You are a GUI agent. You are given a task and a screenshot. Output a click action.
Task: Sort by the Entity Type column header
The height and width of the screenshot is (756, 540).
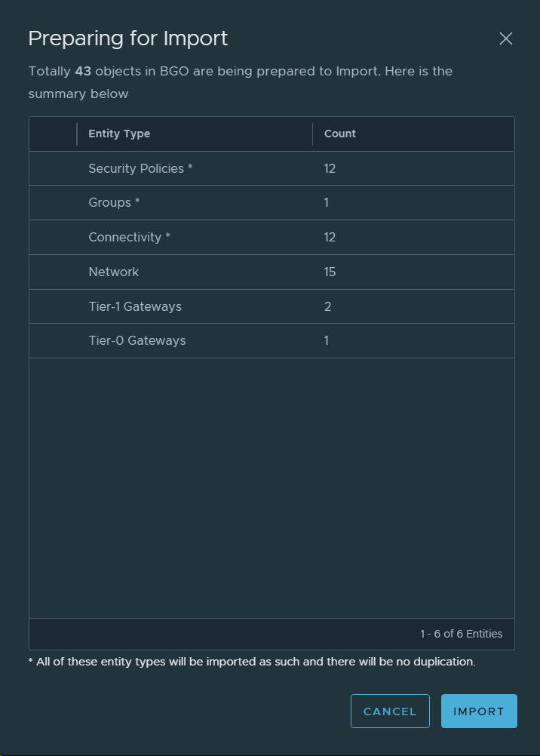click(x=119, y=134)
